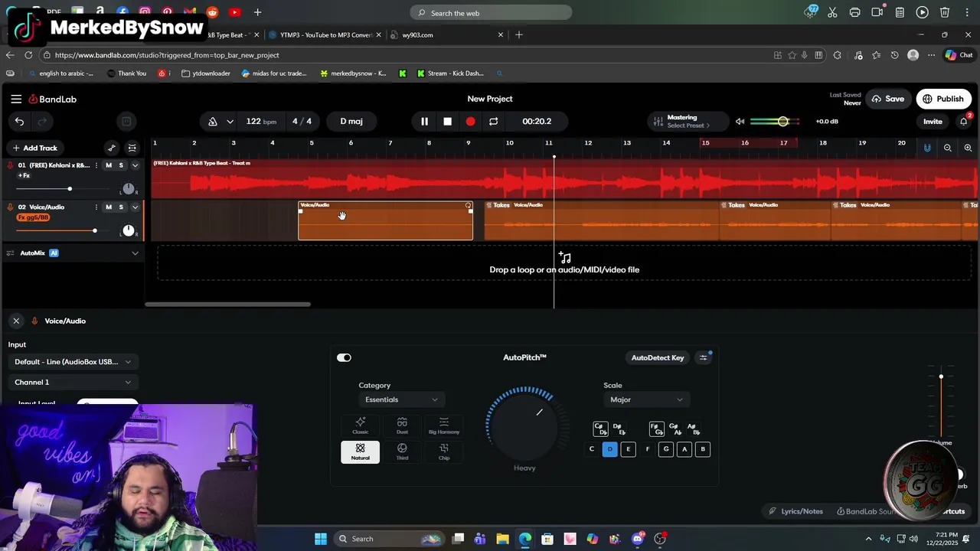Viewport: 980px width, 551px height.
Task: Zoom in the timeline
Action: tap(968, 148)
